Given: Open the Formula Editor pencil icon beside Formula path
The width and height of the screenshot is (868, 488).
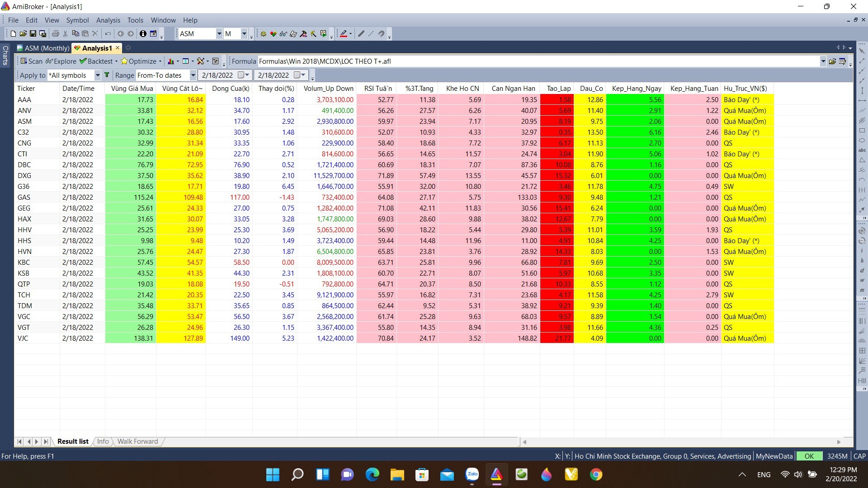Looking at the screenshot, I should point(843,61).
